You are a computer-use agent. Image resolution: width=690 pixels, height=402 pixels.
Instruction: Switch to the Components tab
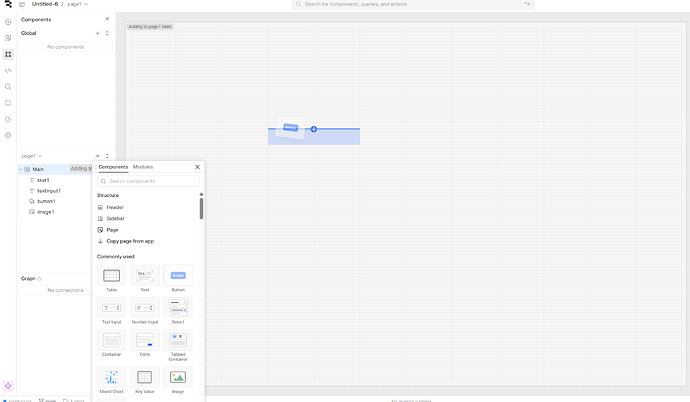113,167
